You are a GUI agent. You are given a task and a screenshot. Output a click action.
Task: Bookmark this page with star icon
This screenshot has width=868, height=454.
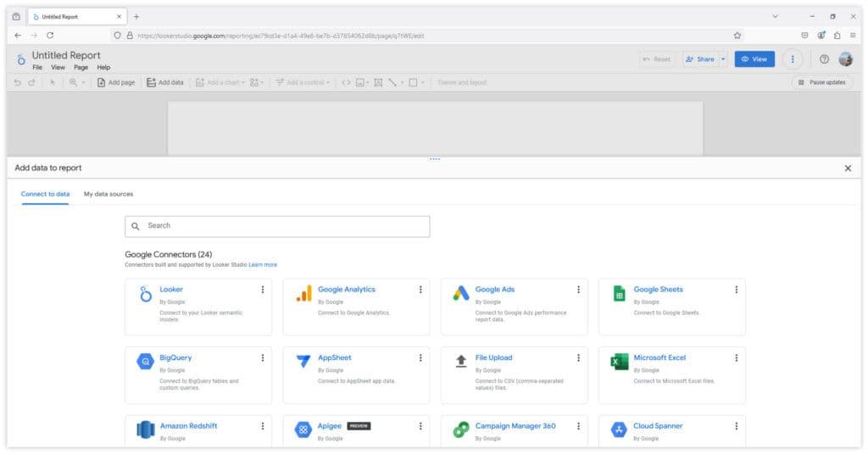(737, 36)
